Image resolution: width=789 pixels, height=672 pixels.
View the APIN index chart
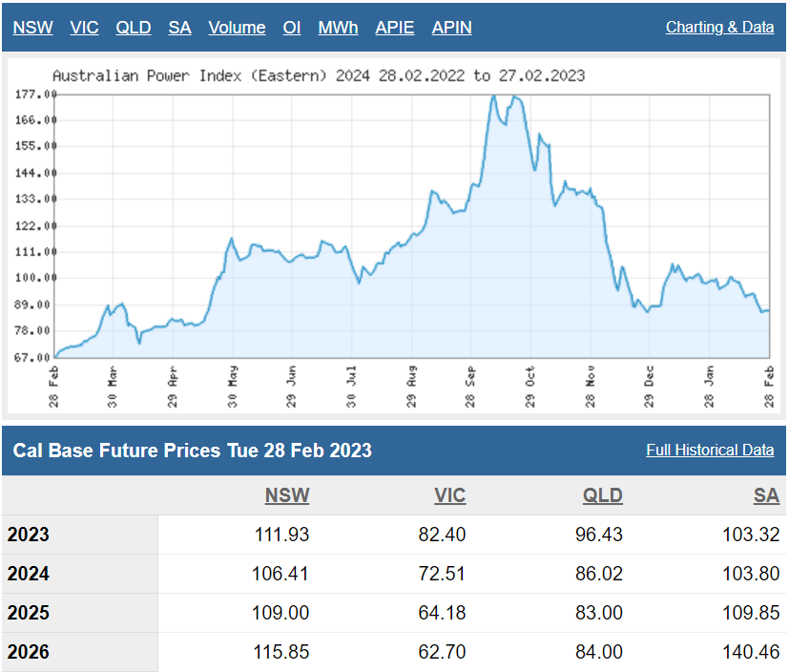click(x=451, y=28)
